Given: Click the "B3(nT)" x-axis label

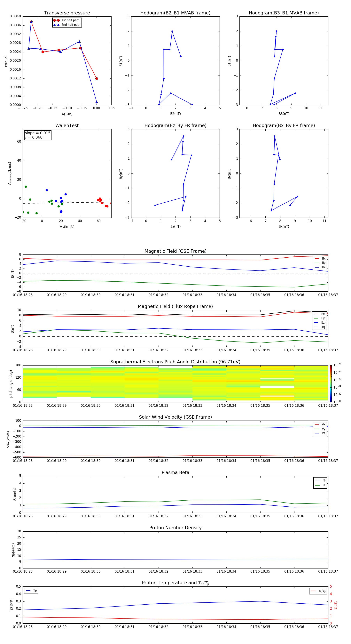Looking at the screenshot, I should tap(284, 114).
